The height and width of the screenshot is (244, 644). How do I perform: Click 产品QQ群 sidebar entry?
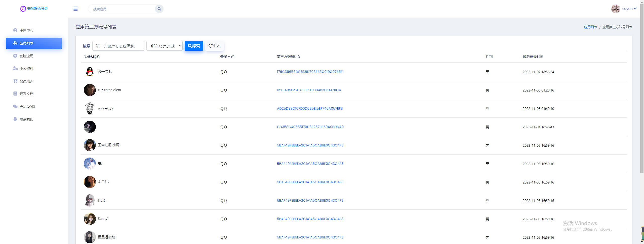[27, 107]
